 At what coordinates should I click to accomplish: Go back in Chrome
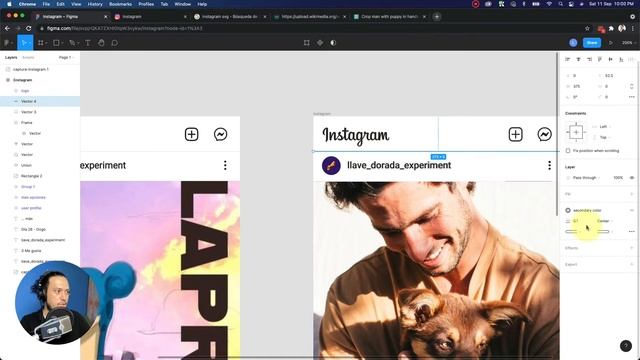point(7,29)
